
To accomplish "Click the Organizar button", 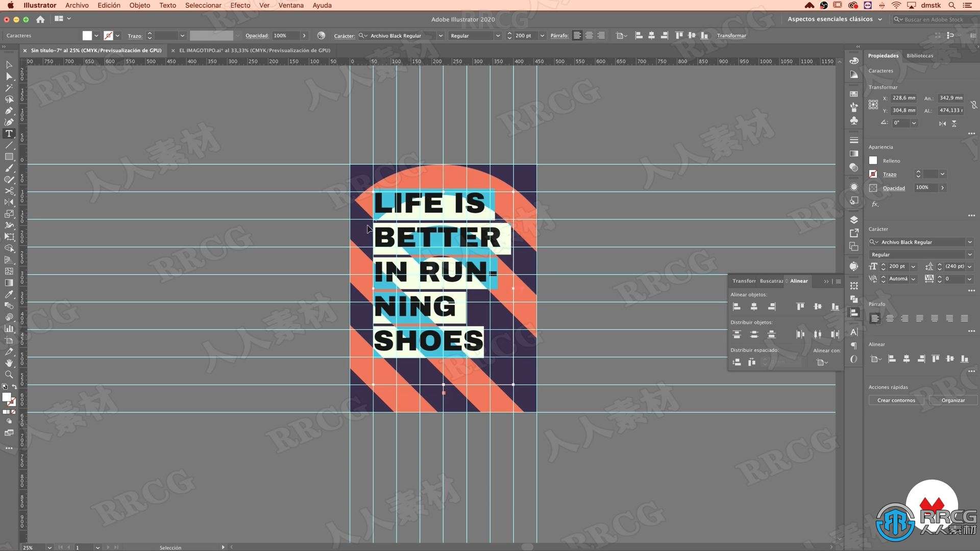I will click(x=952, y=399).
